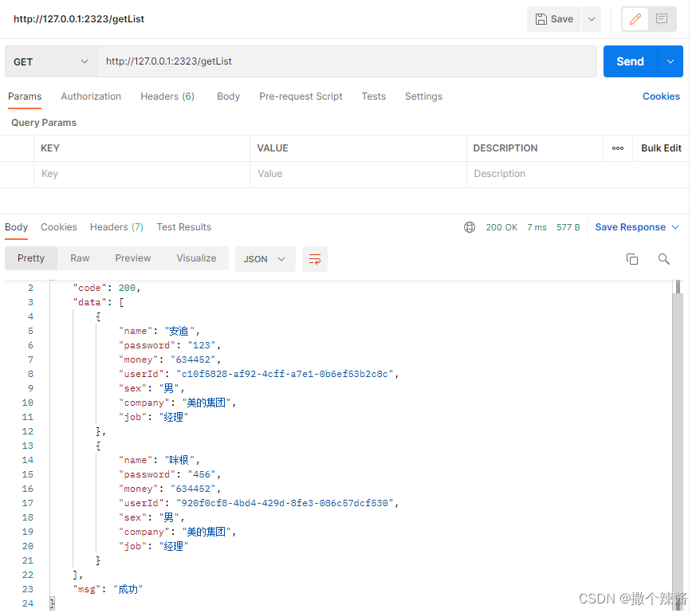Open the Pre-request Script tab
The image size is (700, 613).
pyautogui.click(x=301, y=96)
